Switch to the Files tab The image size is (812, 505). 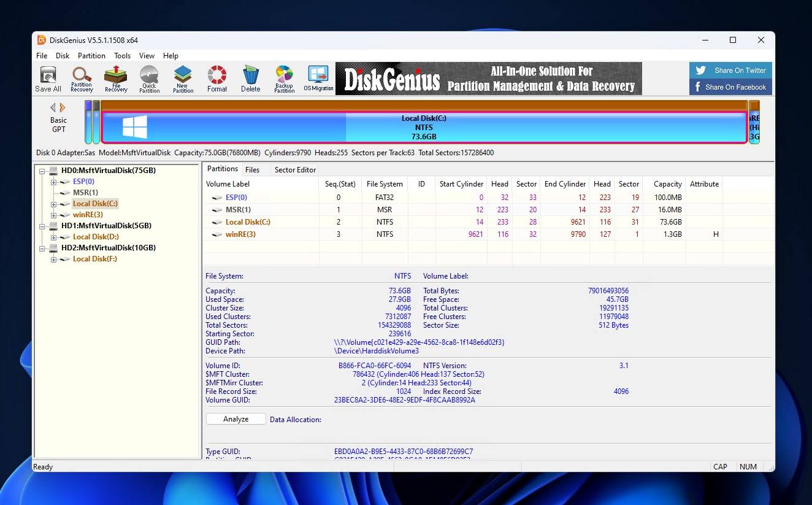tap(252, 170)
